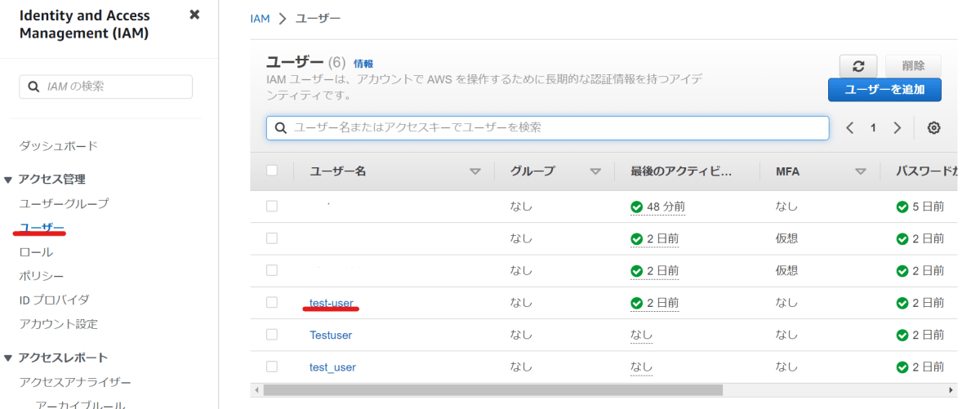Click page number 1 in pagination
The width and height of the screenshot is (980, 409).
[x=873, y=128]
